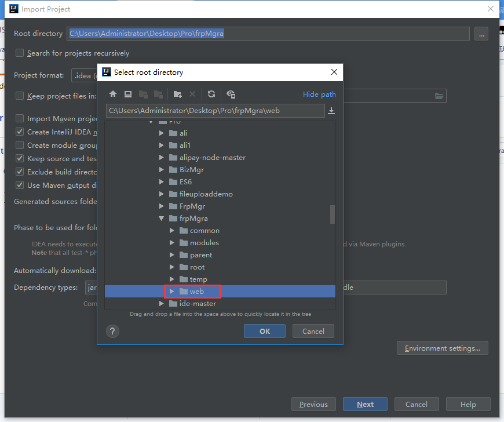The height and width of the screenshot is (422, 504).
Task: Click the path history download-arrow icon
Action: tap(331, 111)
